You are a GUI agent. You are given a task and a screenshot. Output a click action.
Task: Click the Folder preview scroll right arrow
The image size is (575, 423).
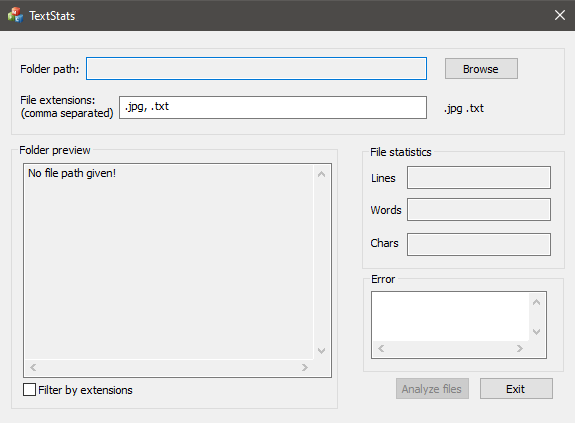click(x=304, y=367)
